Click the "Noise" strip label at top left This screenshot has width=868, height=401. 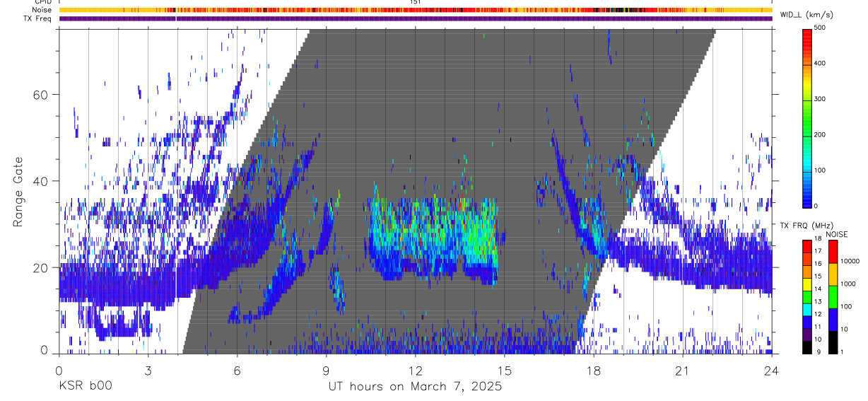[x=42, y=10]
